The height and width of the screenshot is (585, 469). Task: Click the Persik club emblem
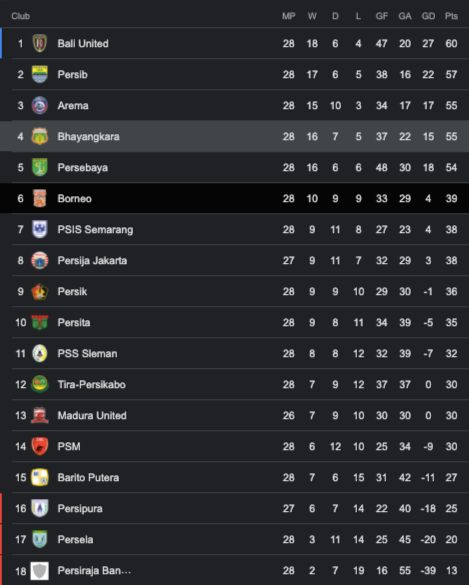pos(40,291)
